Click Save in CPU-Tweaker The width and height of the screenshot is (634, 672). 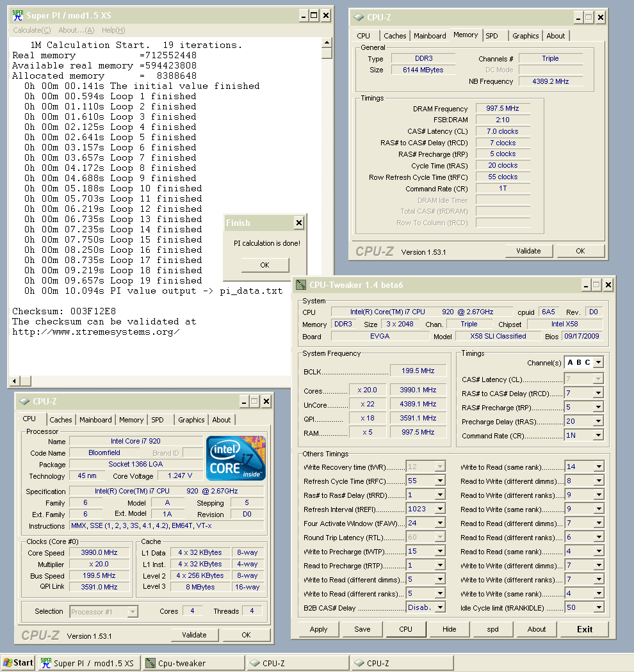[362, 629]
